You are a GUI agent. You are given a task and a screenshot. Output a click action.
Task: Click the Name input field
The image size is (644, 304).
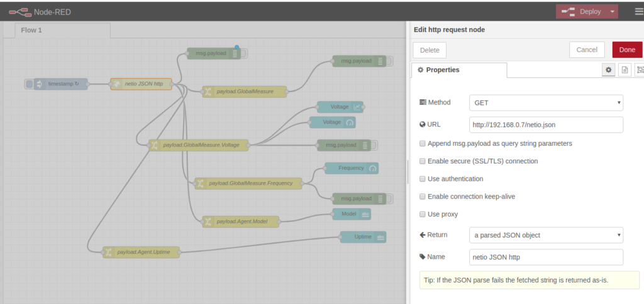click(x=547, y=258)
